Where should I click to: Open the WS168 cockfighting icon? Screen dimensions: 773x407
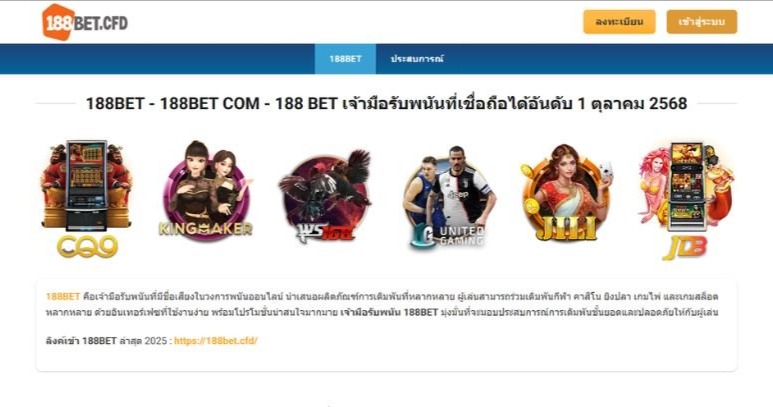[x=325, y=196]
